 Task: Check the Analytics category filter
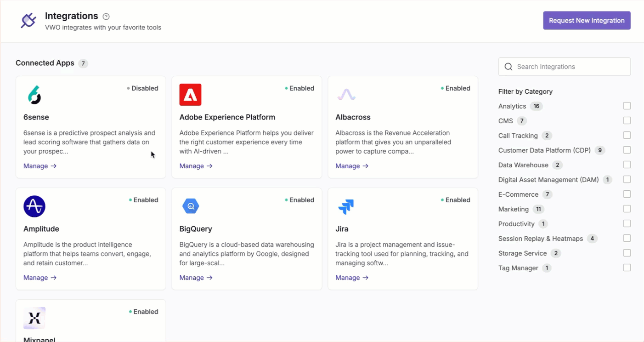[627, 106]
